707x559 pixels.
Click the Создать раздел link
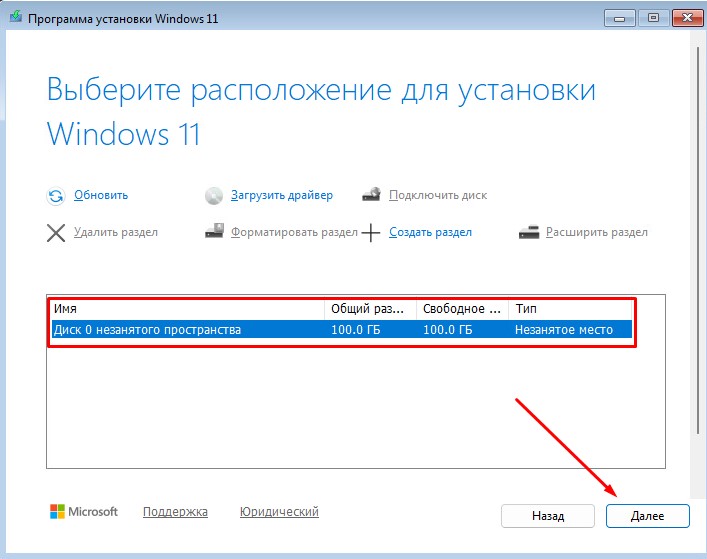point(431,232)
